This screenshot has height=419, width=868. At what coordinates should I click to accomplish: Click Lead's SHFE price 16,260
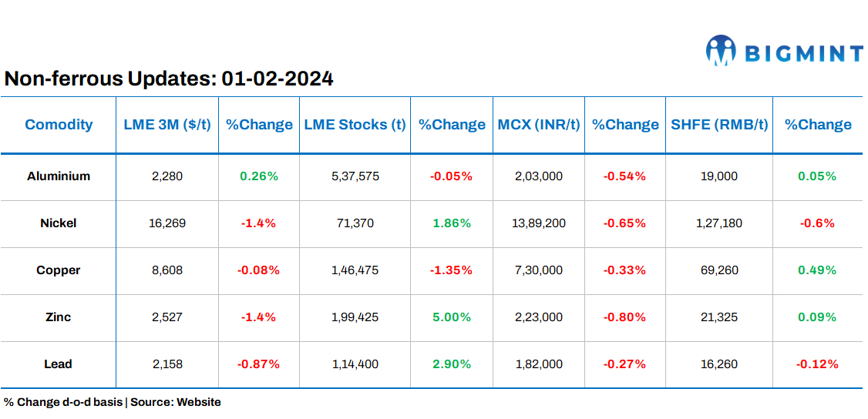720,364
